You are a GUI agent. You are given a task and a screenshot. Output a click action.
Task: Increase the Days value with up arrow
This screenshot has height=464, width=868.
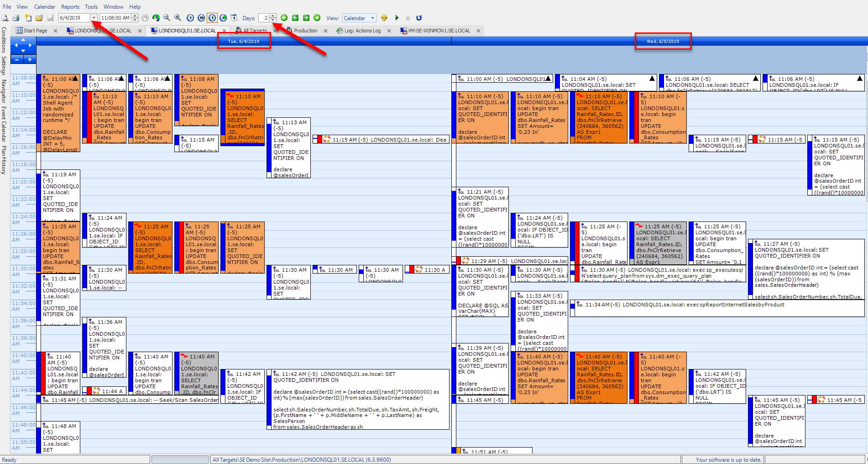[273, 16]
